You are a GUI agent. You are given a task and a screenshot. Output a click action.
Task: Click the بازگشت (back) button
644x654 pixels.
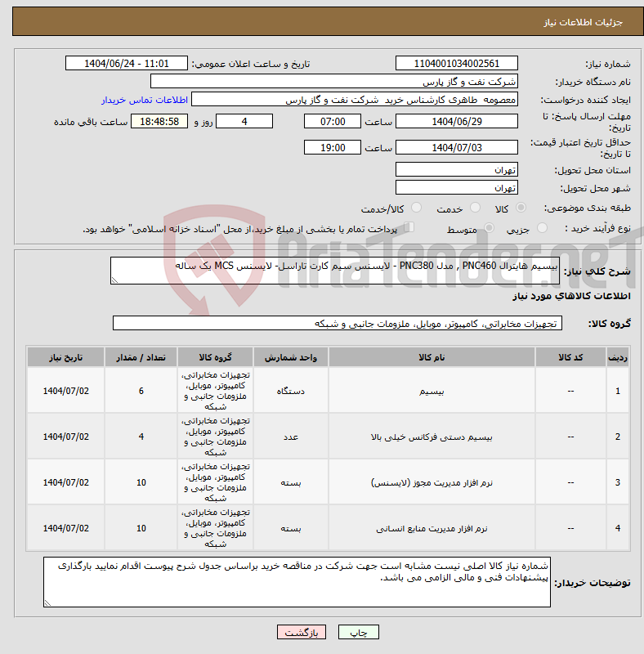click(x=301, y=632)
